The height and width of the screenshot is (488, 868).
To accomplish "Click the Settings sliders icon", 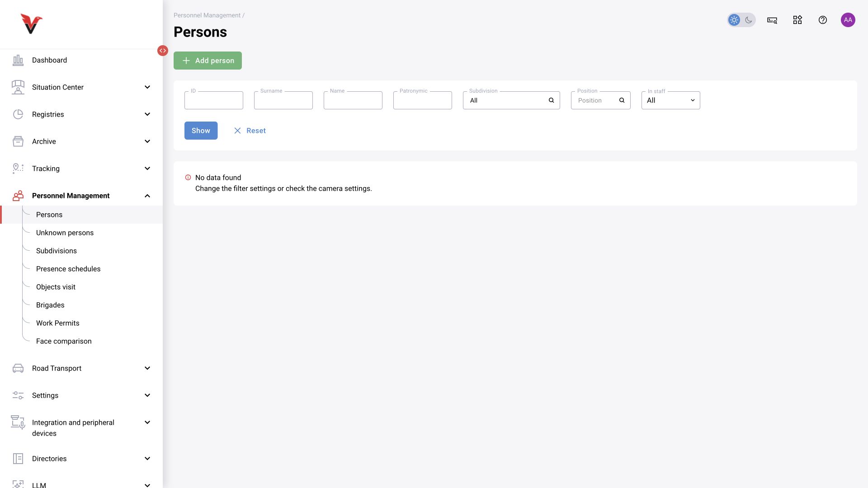I will pos(18,395).
